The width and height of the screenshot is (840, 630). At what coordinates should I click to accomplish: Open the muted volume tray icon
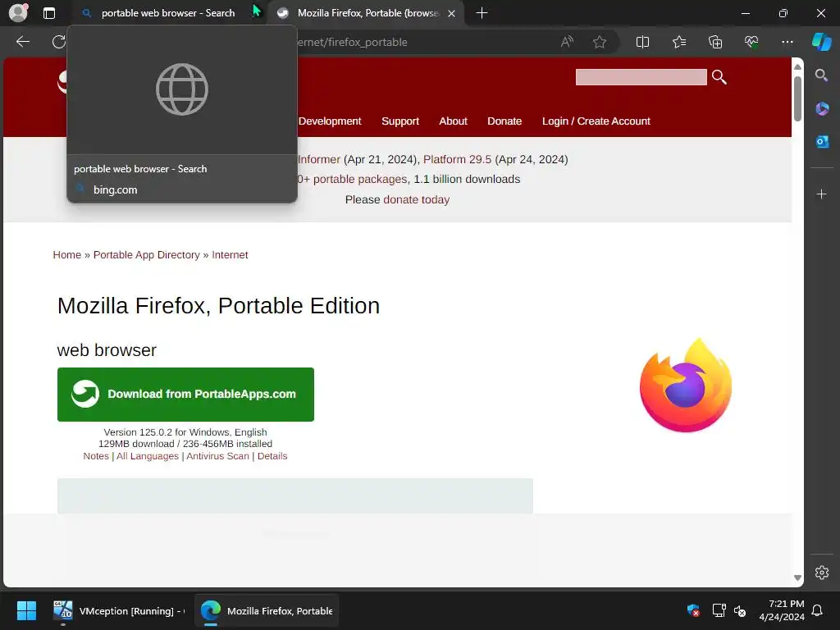tap(740, 610)
